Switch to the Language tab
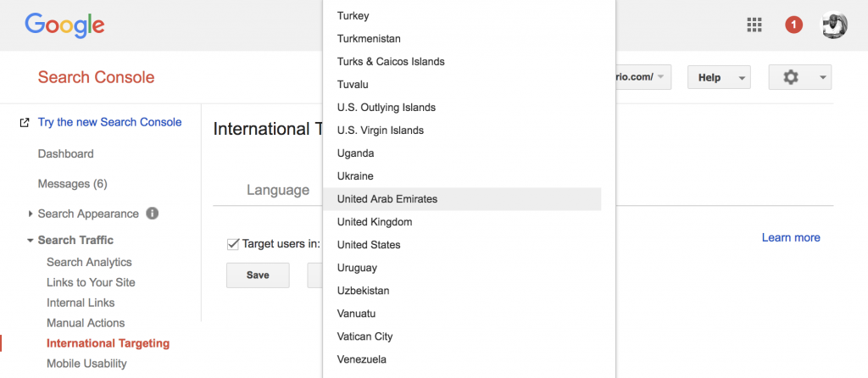Image resolution: width=868 pixels, height=378 pixels. (x=278, y=191)
